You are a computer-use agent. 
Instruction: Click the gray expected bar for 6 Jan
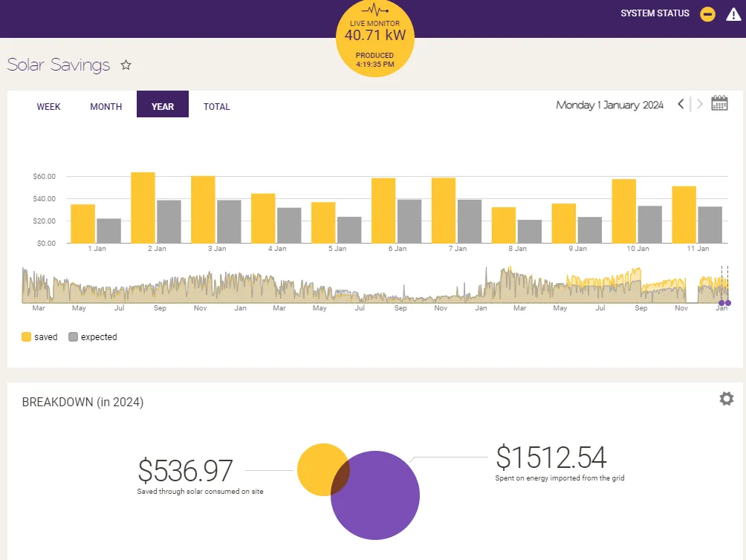[x=409, y=221]
